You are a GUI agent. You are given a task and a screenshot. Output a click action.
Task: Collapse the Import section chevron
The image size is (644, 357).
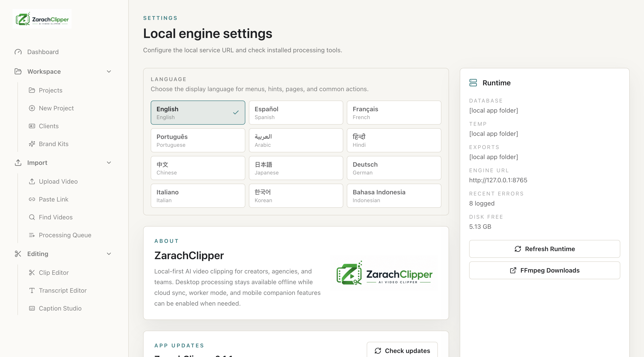[109, 163]
